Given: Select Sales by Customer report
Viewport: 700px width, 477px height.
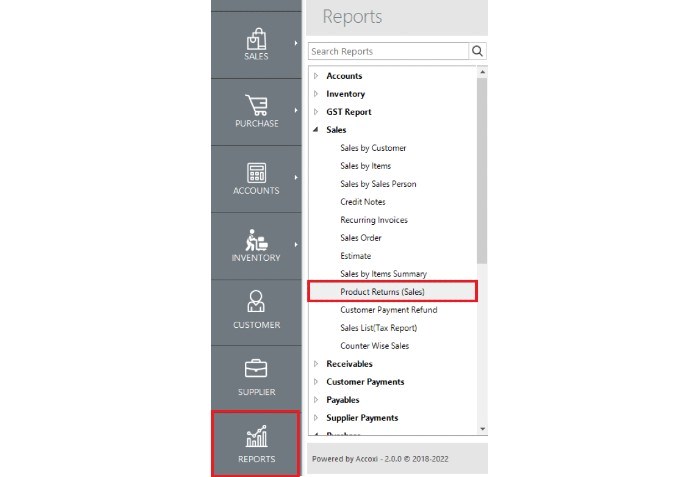Looking at the screenshot, I should point(373,148).
